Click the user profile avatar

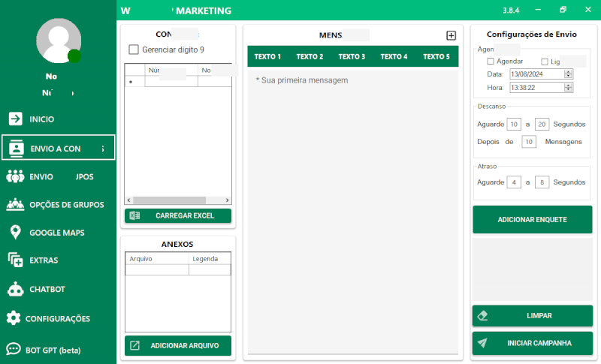pos(59,41)
